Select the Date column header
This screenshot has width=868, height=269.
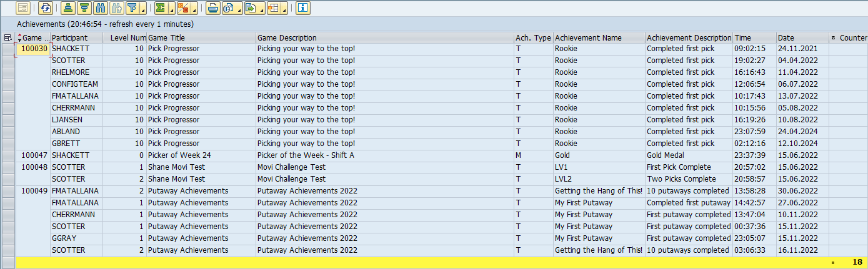(802, 38)
